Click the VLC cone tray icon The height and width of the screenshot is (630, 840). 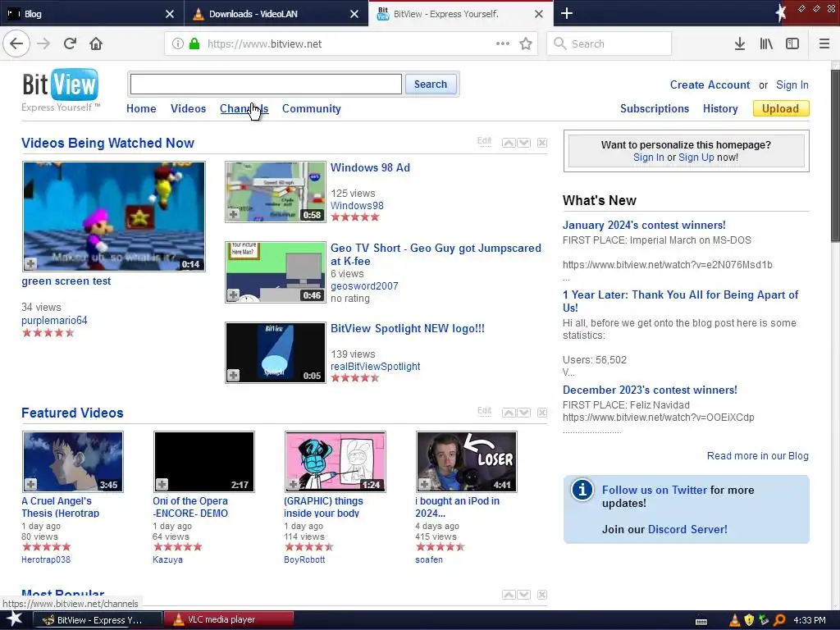(735, 620)
